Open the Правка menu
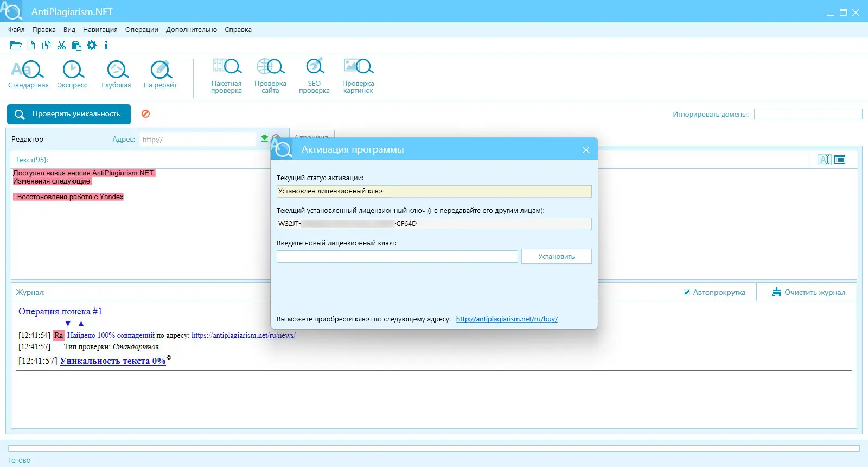Viewport: 868px width, 467px height. click(44, 30)
